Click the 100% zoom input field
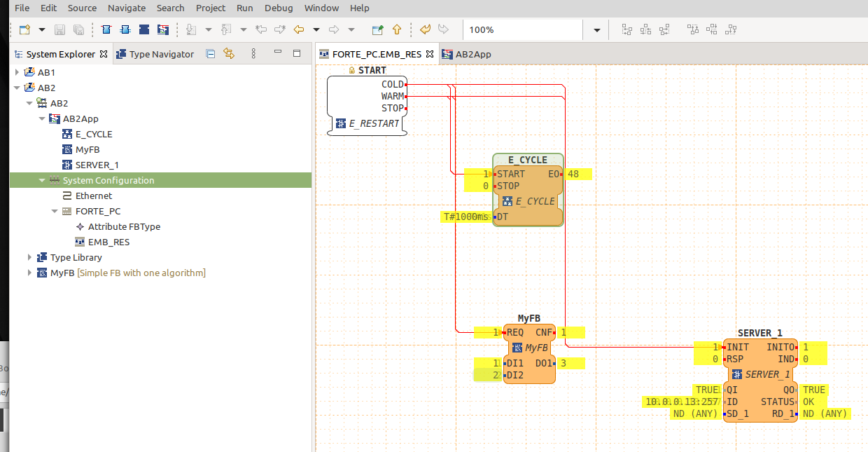 [x=521, y=30]
